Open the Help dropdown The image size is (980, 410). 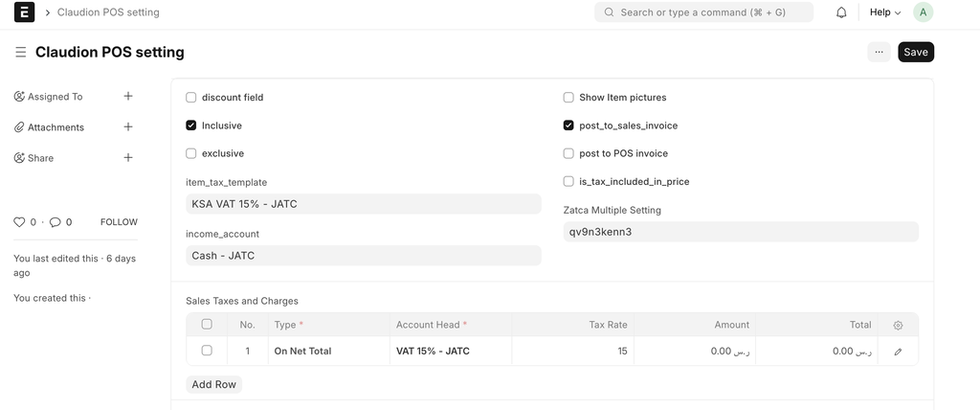point(885,12)
